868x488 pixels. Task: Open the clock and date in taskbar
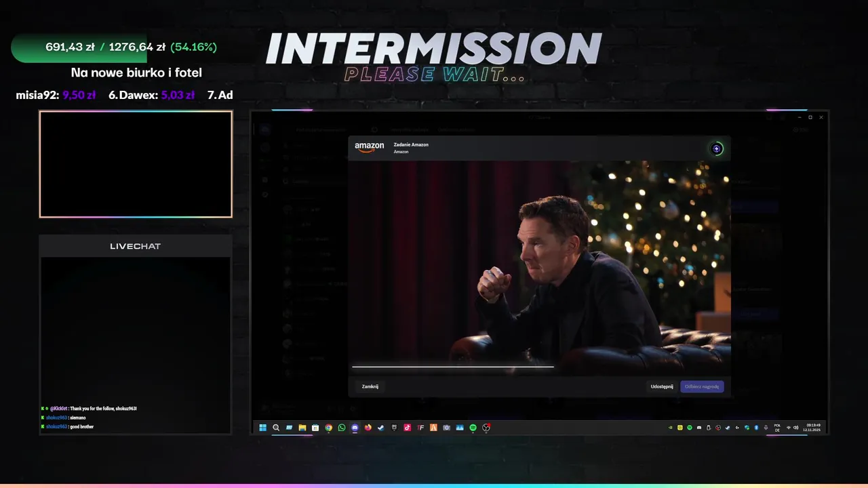coord(812,428)
